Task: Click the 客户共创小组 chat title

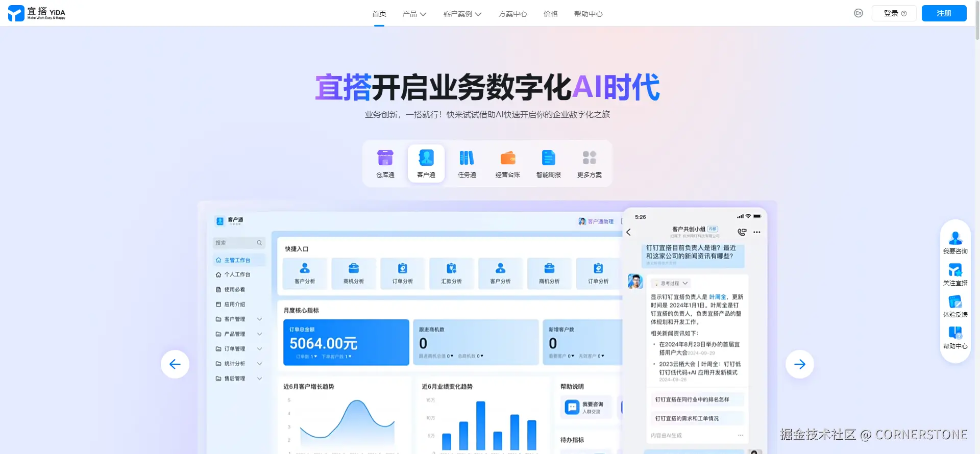Action: (x=689, y=229)
